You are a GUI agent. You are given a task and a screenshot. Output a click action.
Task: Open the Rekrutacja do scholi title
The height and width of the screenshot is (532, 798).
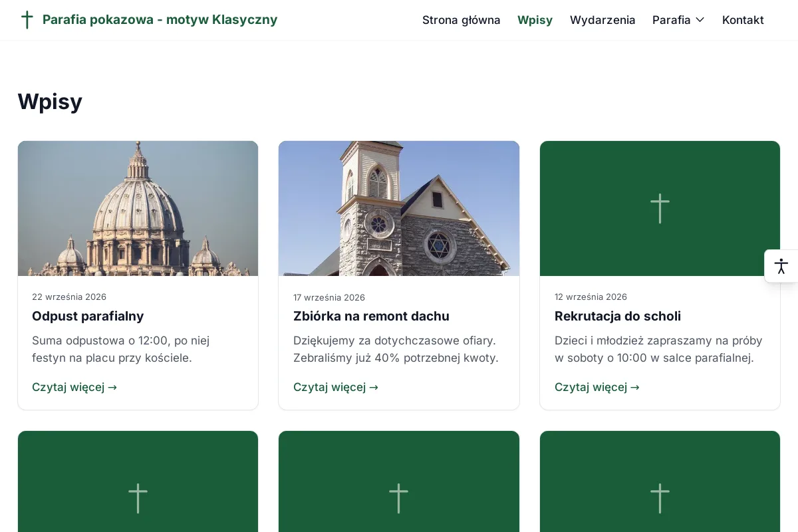pyautogui.click(x=618, y=316)
